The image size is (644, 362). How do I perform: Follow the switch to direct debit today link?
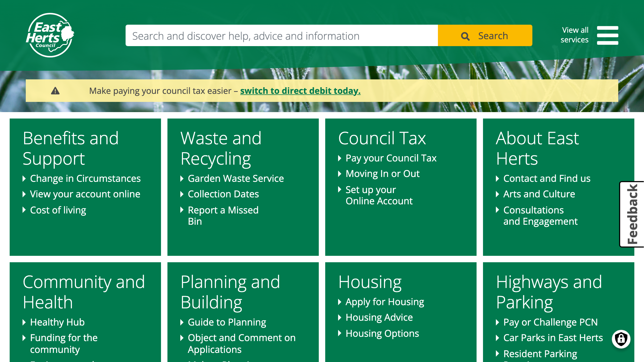(301, 91)
